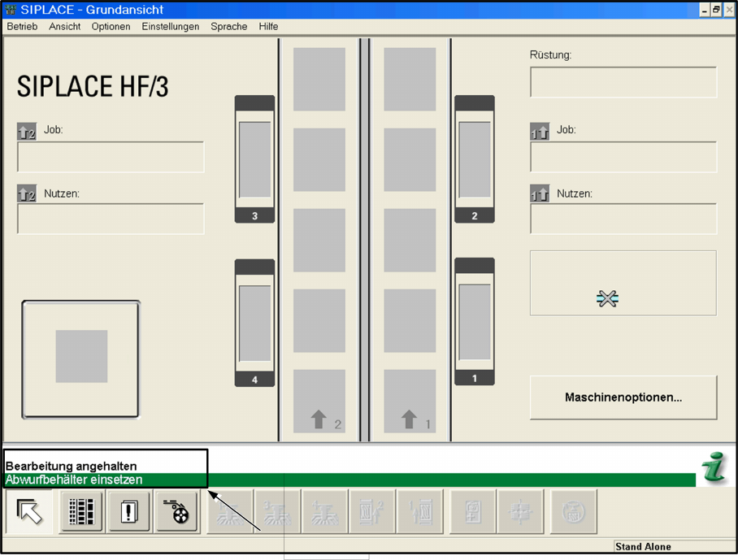Open the Betrieb menu
Viewport: 738px width, 560px height.
(x=22, y=27)
